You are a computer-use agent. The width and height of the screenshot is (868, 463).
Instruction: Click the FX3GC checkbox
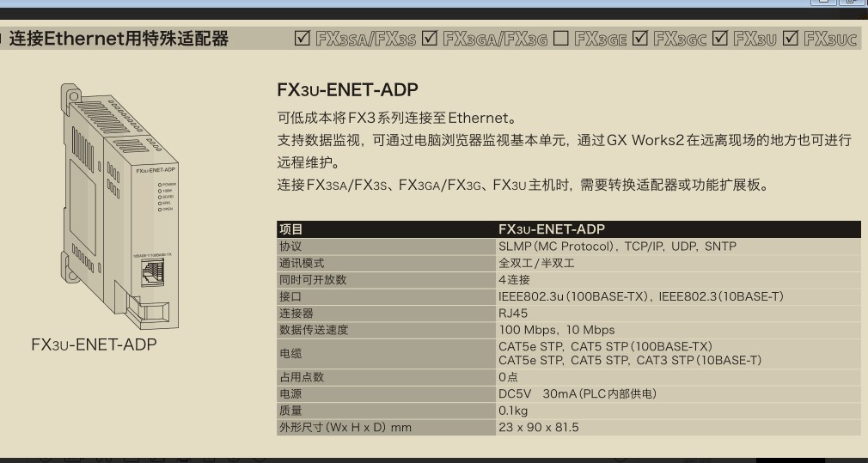[640, 38]
